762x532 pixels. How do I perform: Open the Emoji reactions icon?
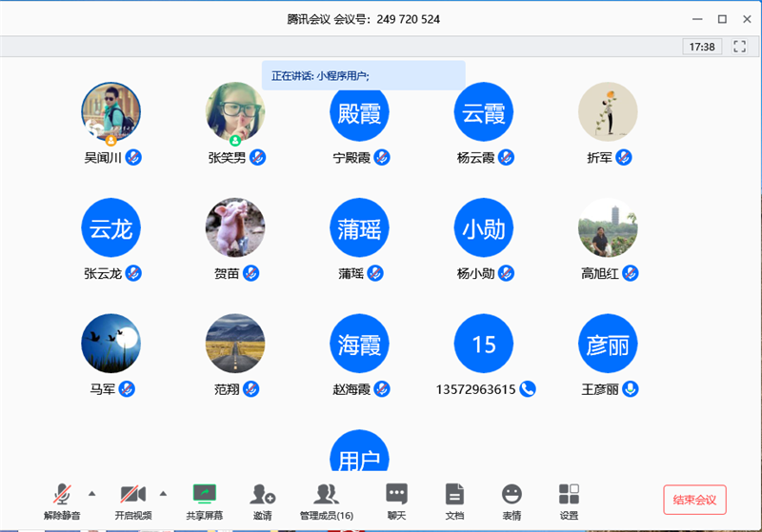511,502
